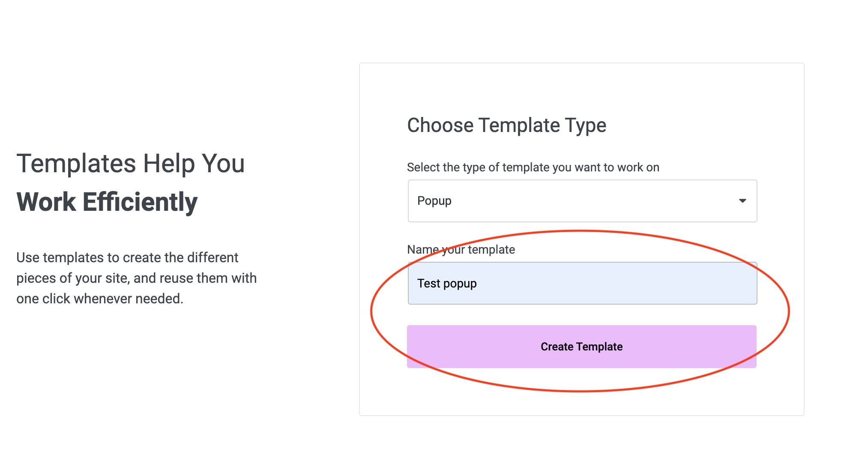This screenshot has width=868, height=473.
Task: Click inside the template name field
Action: pos(582,283)
